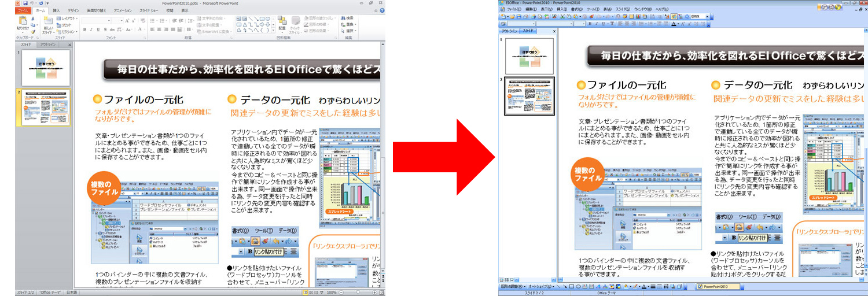The width and height of the screenshot is (868, 296).
Task: Click Arrange (配置) icon in Microsoft PowerPoint
Action: pyautogui.click(x=282, y=20)
